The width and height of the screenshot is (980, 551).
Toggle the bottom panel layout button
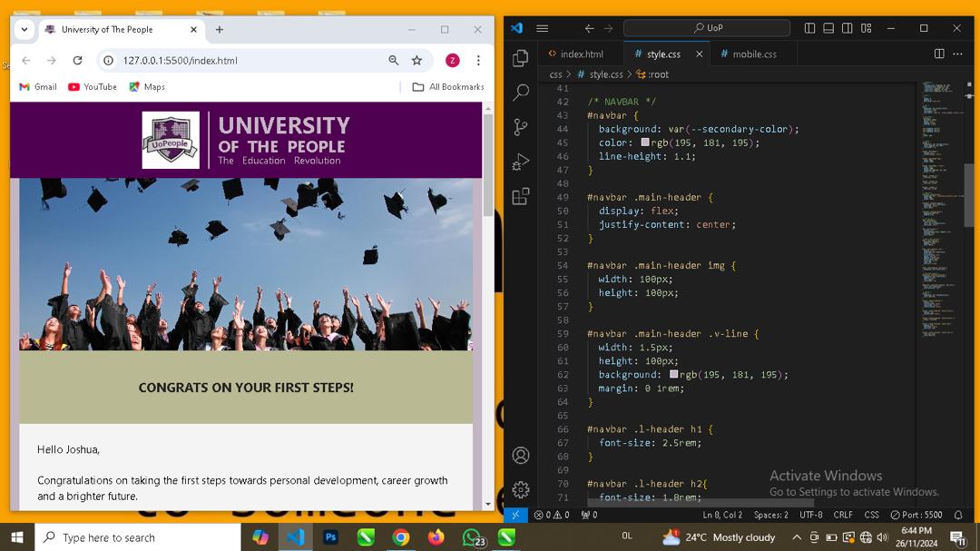(828, 28)
